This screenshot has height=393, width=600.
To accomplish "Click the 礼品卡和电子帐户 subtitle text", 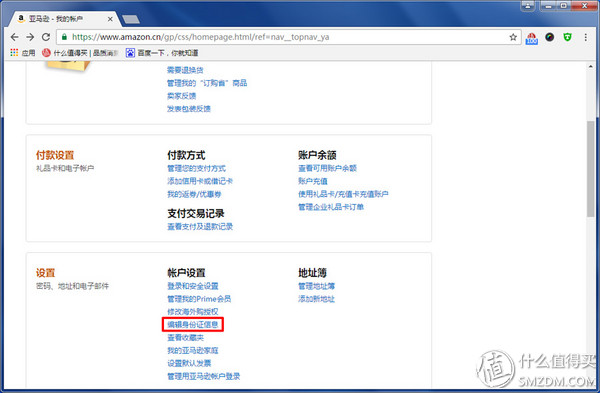I will pyautogui.click(x=65, y=168).
